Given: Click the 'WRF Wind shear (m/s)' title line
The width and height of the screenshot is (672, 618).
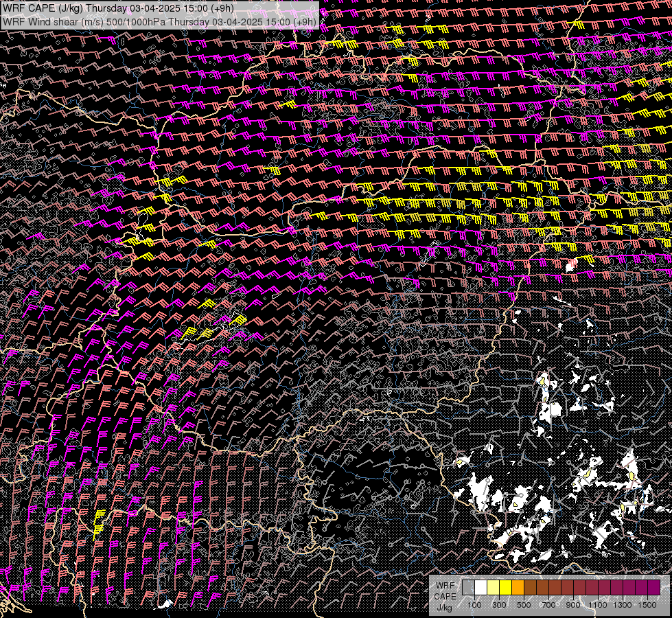Looking at the screenshot, I should tap(159, 22).
